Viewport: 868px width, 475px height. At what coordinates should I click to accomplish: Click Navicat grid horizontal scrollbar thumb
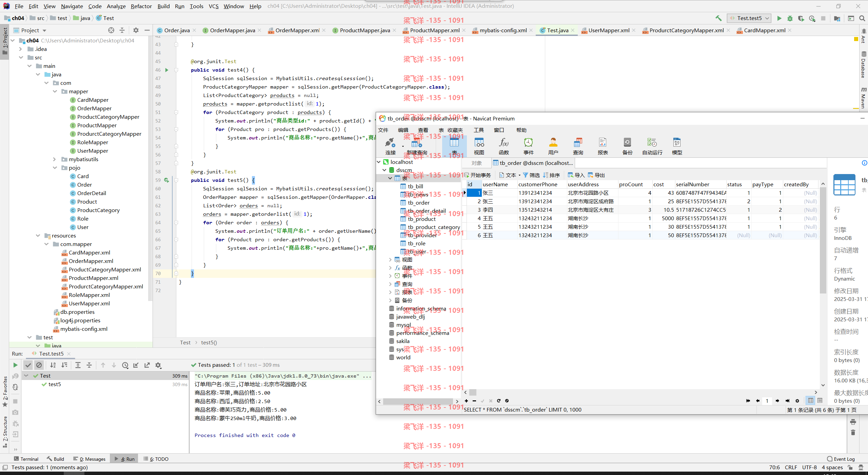[473, 393]
